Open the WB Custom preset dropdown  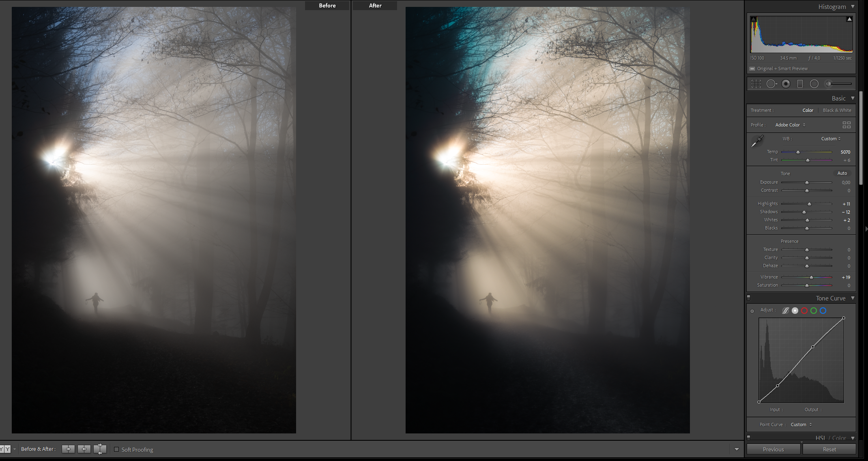coord(831,139)
